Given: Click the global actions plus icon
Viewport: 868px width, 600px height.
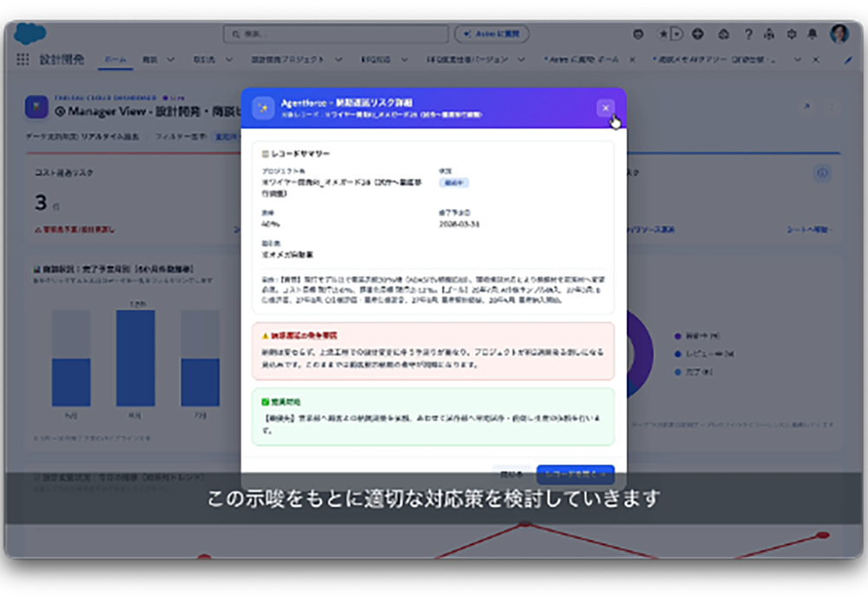Looking at the screenshot, I should tap(698, 35).
